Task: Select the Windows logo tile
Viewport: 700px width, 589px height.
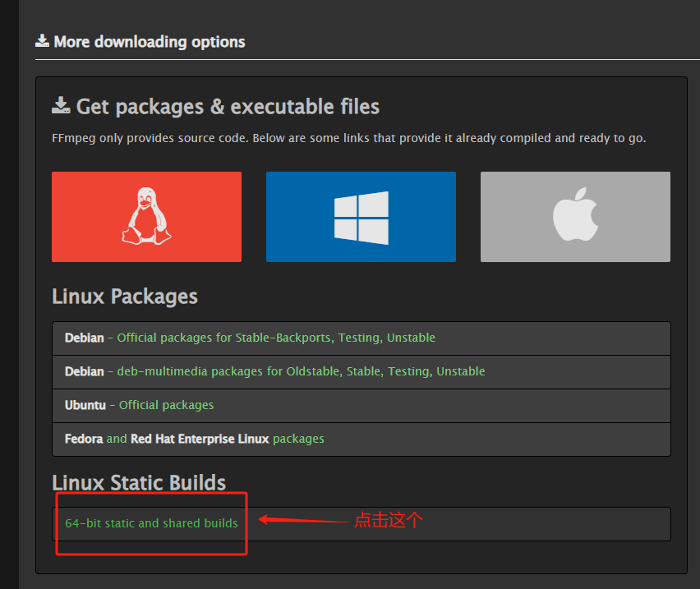Action: (x=361, y=217)
